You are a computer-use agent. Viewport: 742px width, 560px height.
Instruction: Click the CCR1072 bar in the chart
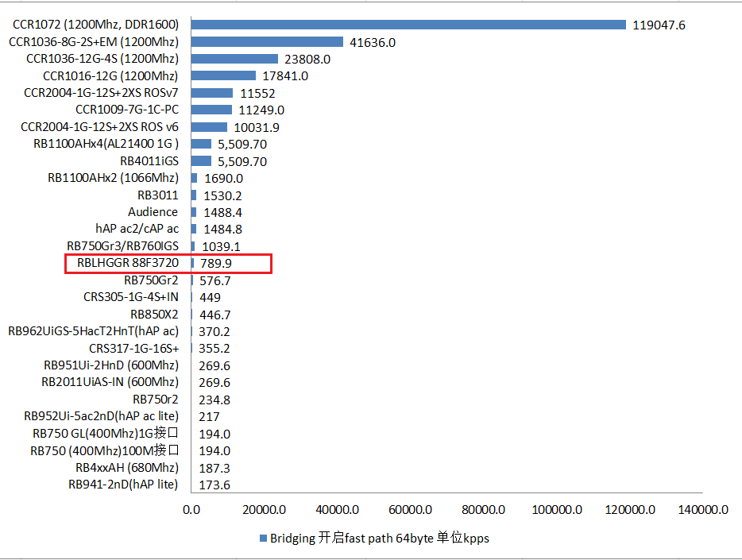408,25
